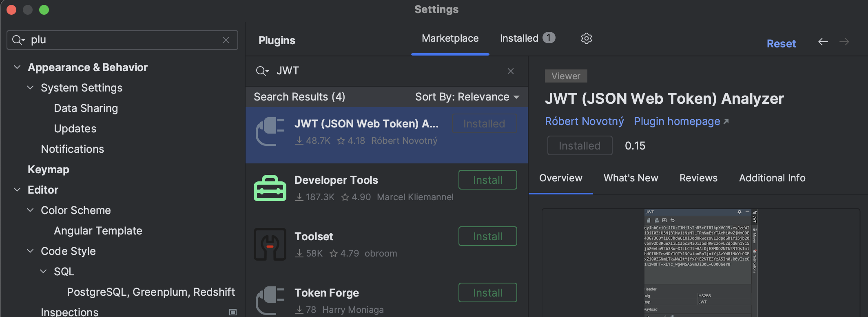Click the Toolset plugin wrench icon

(270, 244)
